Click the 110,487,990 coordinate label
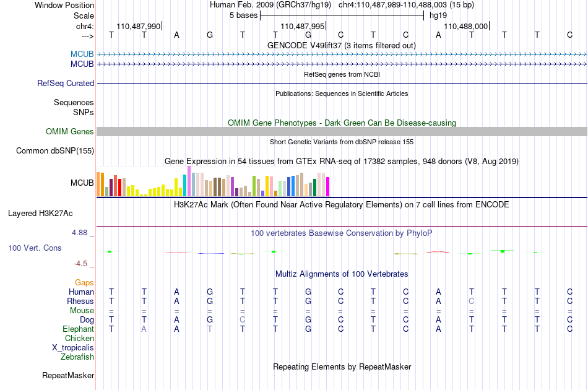588x390 pixels. [139, 26]
